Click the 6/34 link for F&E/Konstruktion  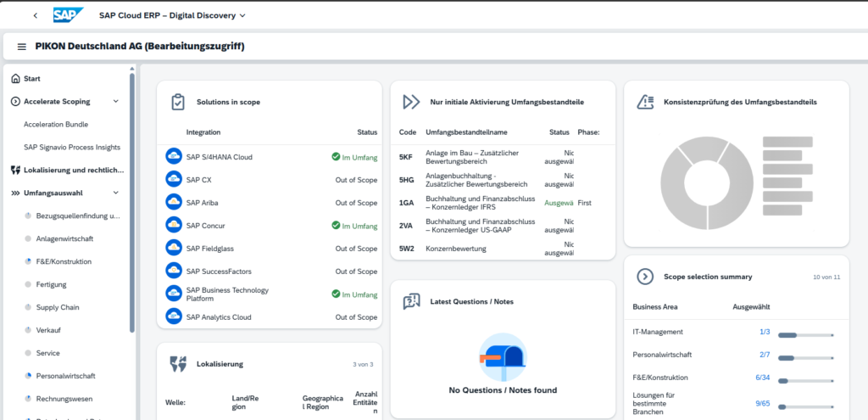pyautogui.click(x=763, y=378)
